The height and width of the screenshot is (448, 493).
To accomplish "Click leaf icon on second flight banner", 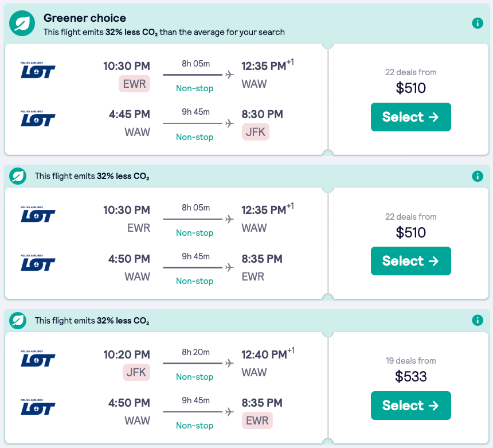I will 18,176.
